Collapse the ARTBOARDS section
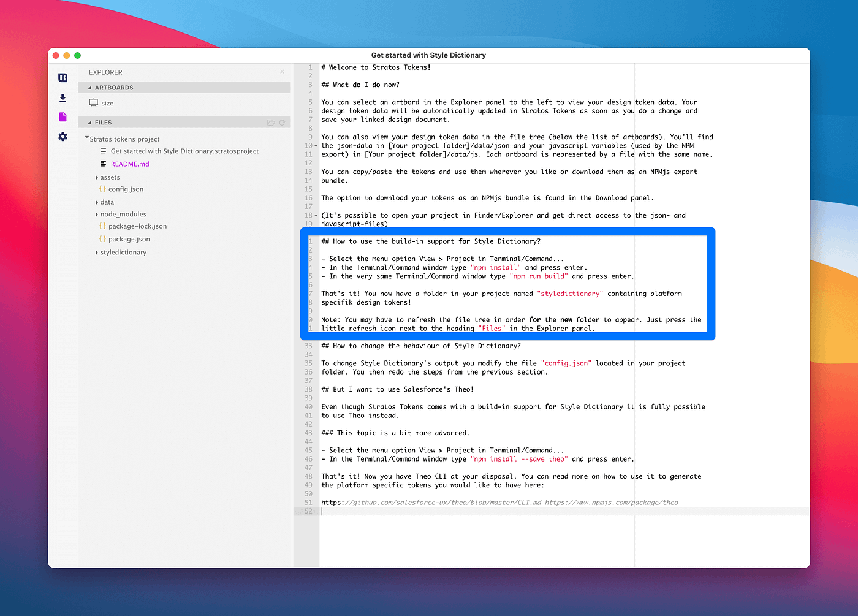Viewport: 858px width, 616px height. (x=89, y=87)
